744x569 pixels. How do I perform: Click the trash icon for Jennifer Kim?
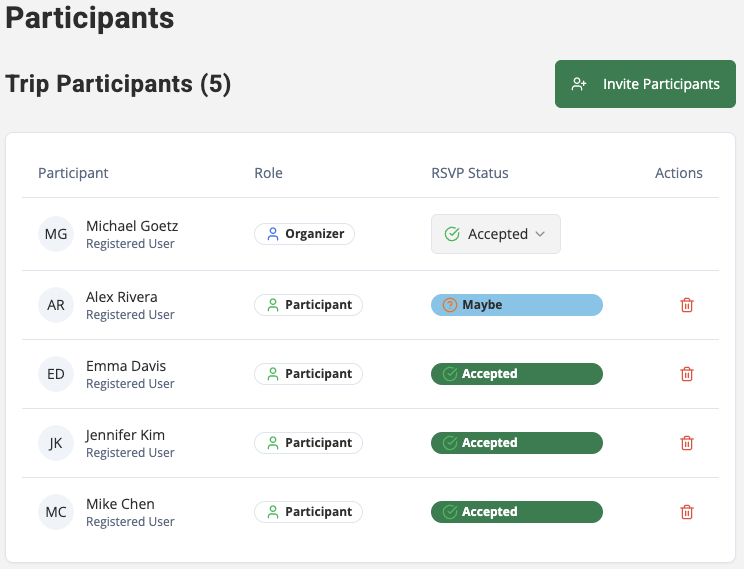(687, 443)
